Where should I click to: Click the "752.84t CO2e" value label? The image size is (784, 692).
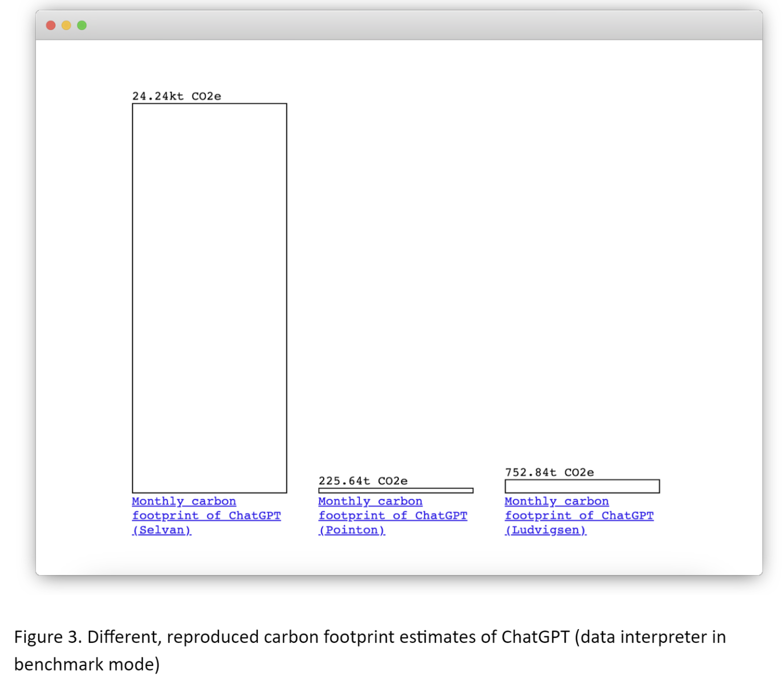[x=550, y=472]
